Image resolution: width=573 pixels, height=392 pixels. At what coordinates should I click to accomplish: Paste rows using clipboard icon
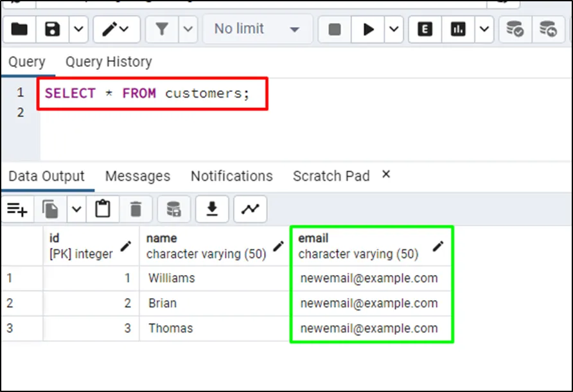(x=102, y=209)
